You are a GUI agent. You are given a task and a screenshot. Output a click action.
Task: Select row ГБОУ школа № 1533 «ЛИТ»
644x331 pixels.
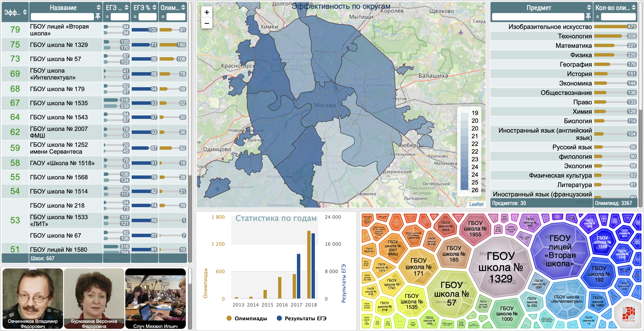point(108,220)
